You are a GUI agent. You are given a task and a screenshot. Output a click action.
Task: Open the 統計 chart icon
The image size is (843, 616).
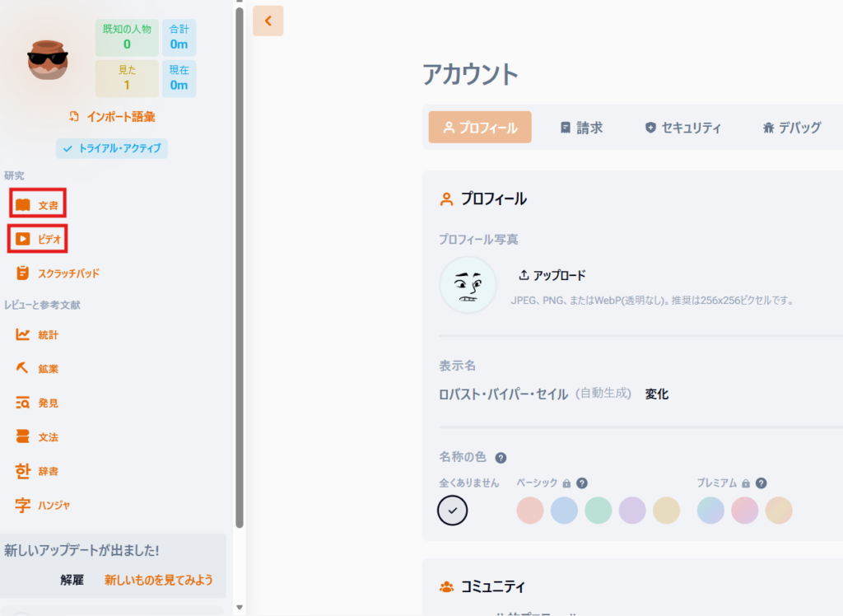[x=23, y=335]
